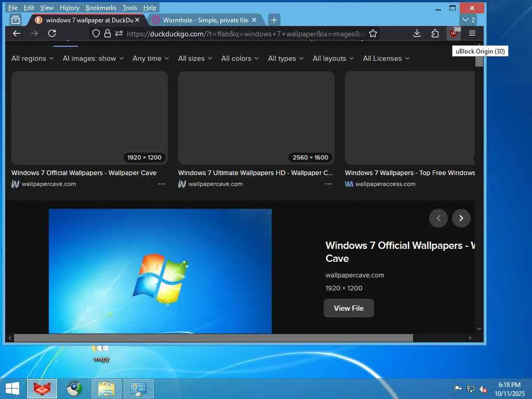
Task: Open the globe browser taskbar icon
Action: pos(74,389)
